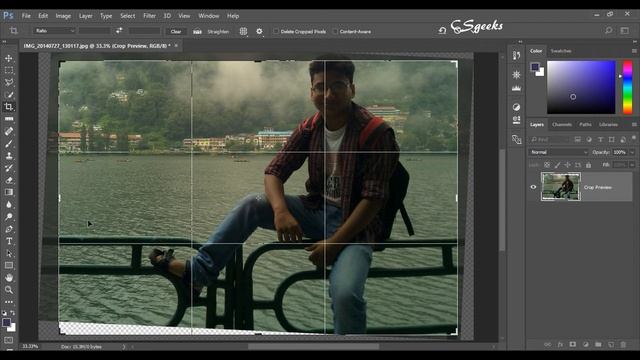Viewport: 640px width, 360px height.
Task: Open the File menu
Action: (26, 16)
